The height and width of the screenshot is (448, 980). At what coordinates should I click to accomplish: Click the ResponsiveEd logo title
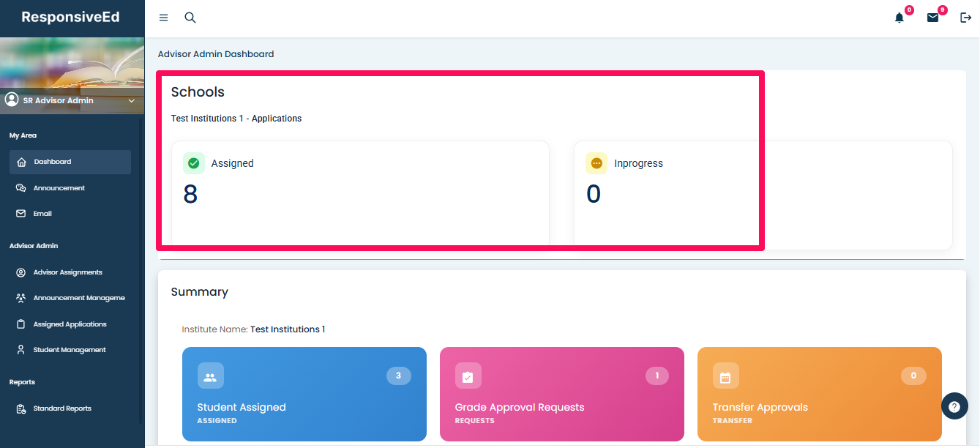tap(71, 18)
